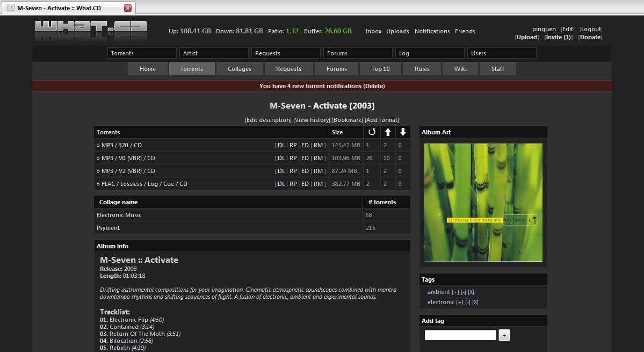Click [View history] link

312,120
